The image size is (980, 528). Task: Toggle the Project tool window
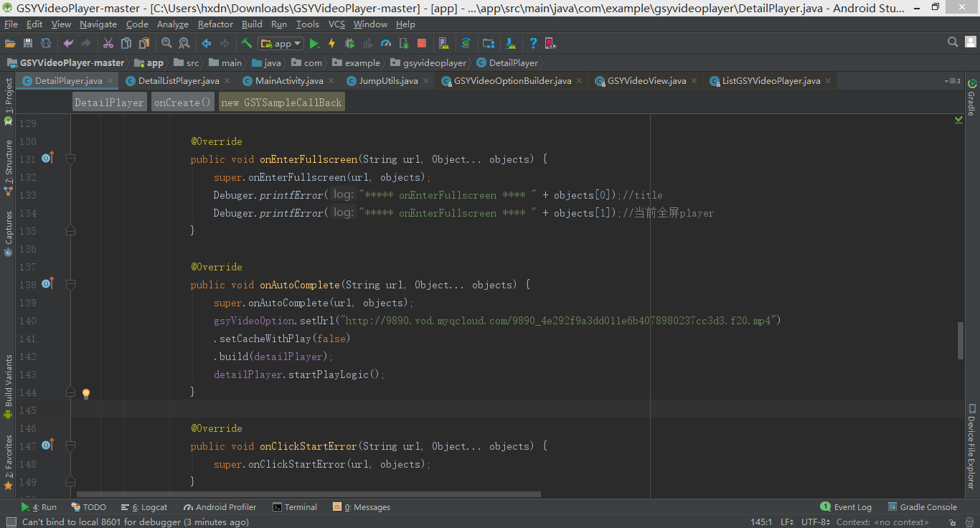click(x=8, y=93)
